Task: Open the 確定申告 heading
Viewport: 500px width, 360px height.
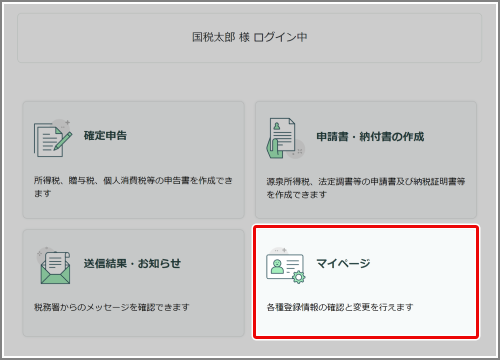Action: [x=105, y=136]
